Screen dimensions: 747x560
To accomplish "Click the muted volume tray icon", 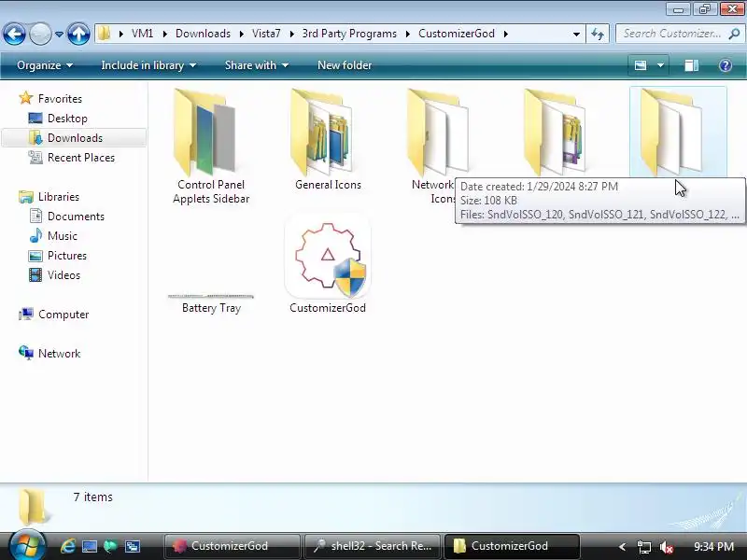I will tap(666, 547).
